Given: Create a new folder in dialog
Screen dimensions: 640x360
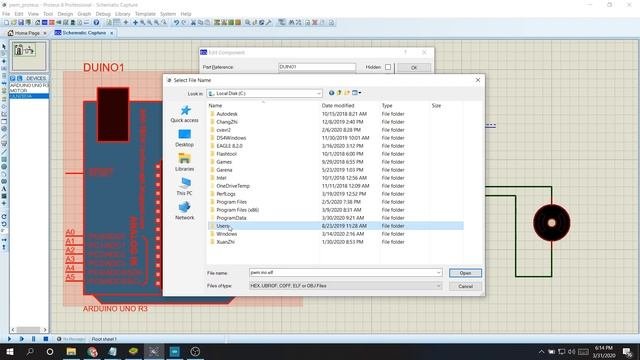Looking at the screenshot, I should click(347, 93).
